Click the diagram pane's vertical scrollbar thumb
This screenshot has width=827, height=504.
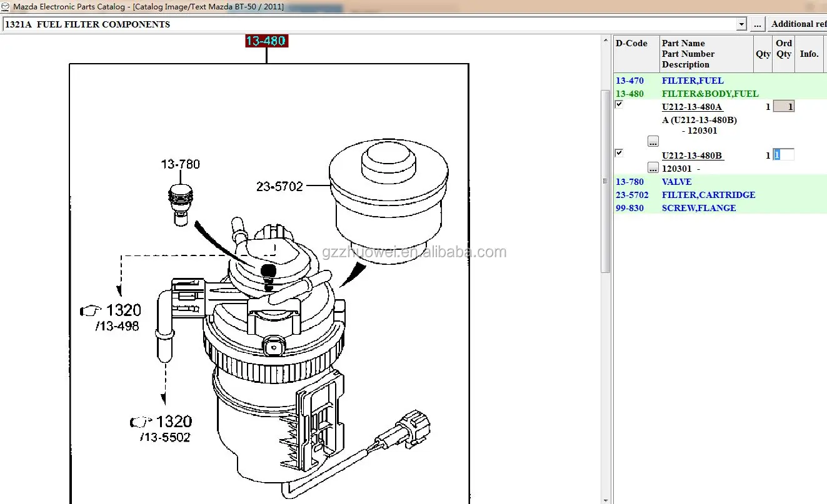pyautogui.click(x=605, y=181)
